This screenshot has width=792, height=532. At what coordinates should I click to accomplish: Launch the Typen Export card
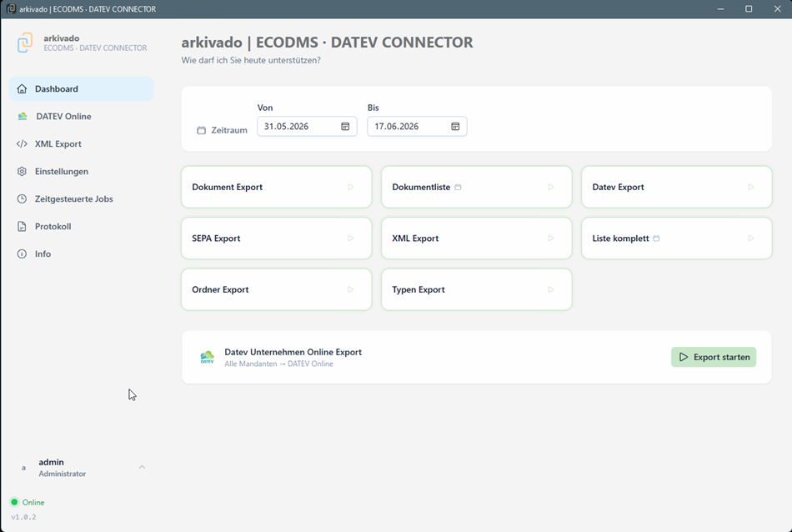coord(476,289)
